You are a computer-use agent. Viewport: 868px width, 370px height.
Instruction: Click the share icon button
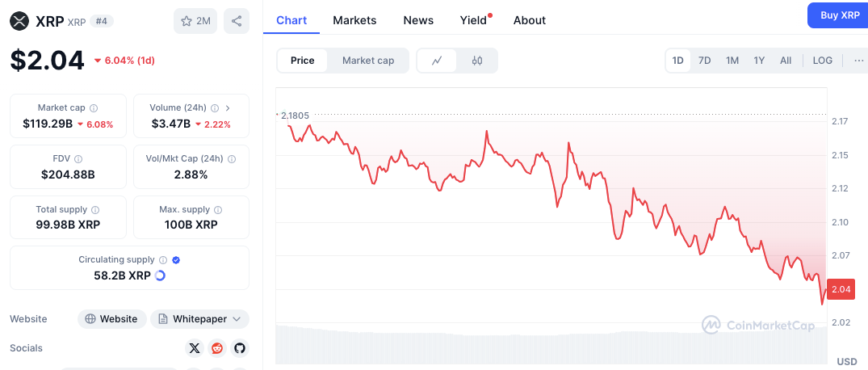pyautogui.click(x=237, y=21)
